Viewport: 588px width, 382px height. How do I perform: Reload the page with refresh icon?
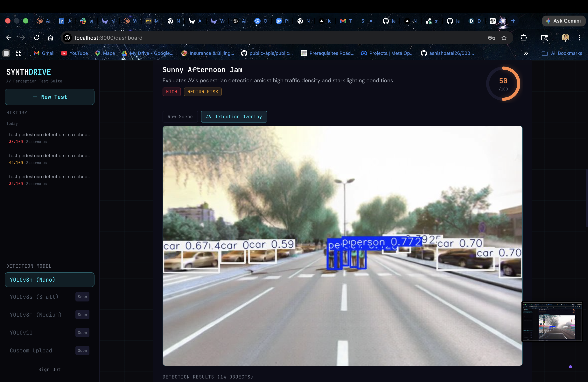coord(37,38)
